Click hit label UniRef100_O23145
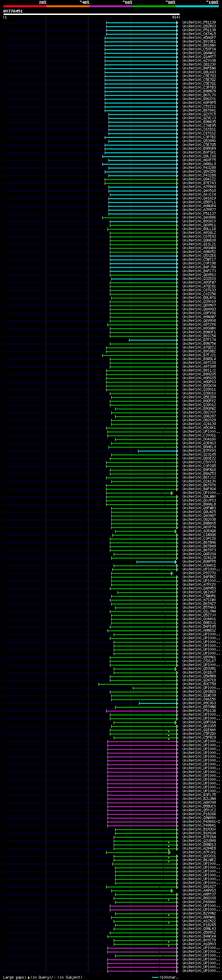222x980 pixels. click(x=199, y=455)
